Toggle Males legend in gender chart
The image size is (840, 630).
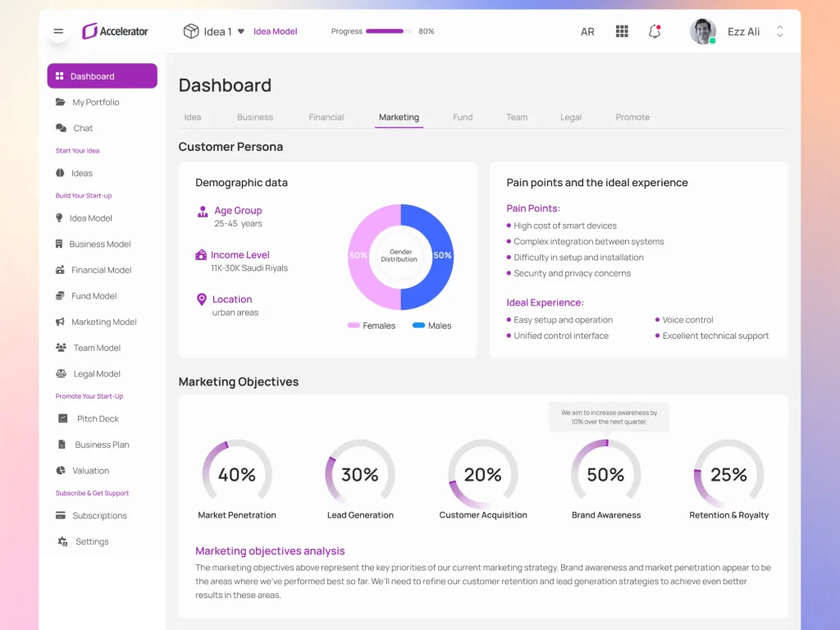pyautogui.click(x=431, y=326)
